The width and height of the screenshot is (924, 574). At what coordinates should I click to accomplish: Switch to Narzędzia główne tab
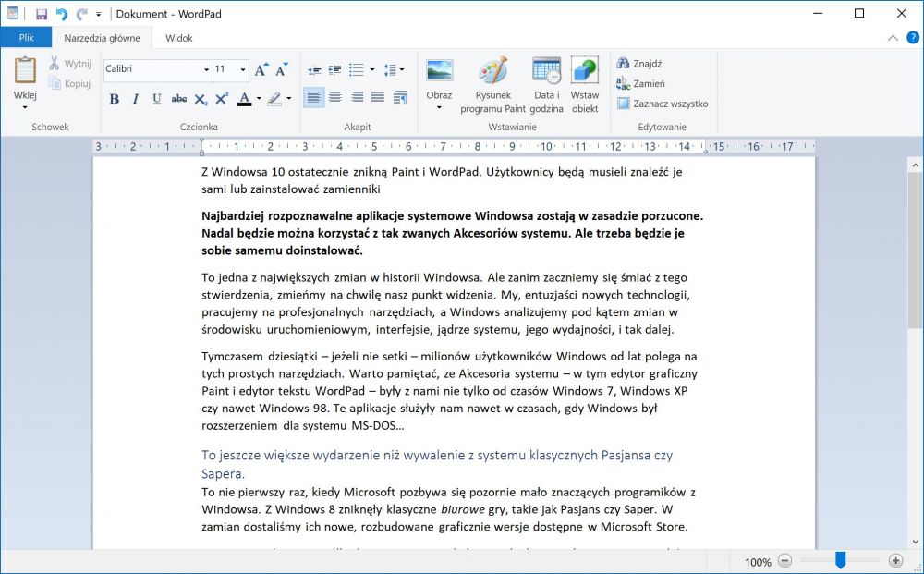(x=102, y=38)
